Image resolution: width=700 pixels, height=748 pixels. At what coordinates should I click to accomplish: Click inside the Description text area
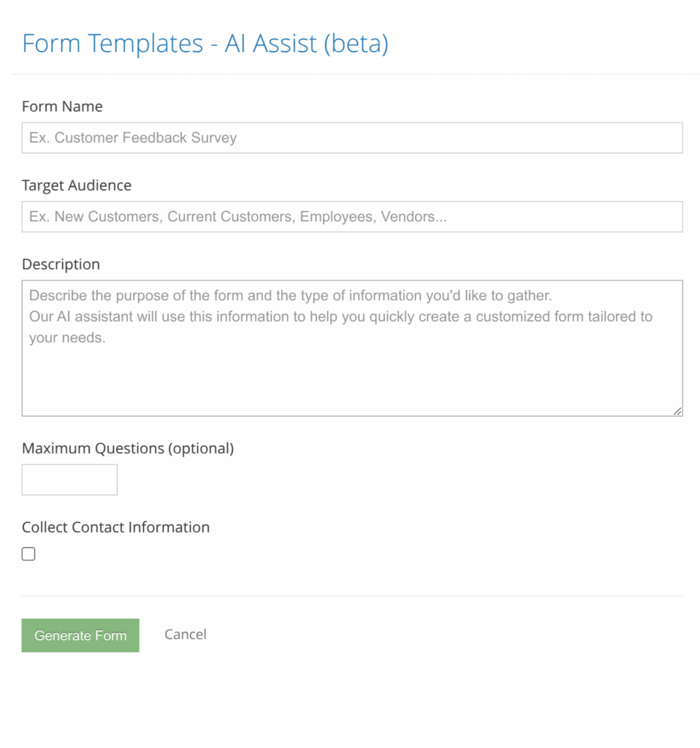pyautogui.click(x=352, y=348)
